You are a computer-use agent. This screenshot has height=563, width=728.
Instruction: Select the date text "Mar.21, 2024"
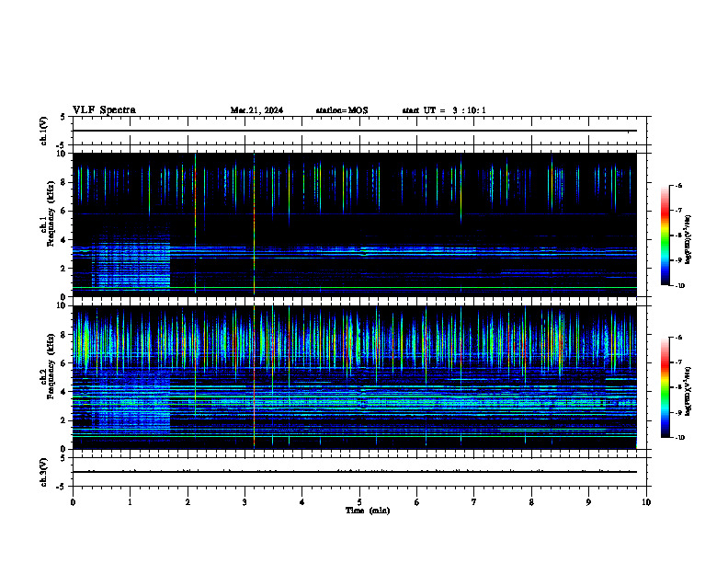pyautogui.click(x=256, y=110)
